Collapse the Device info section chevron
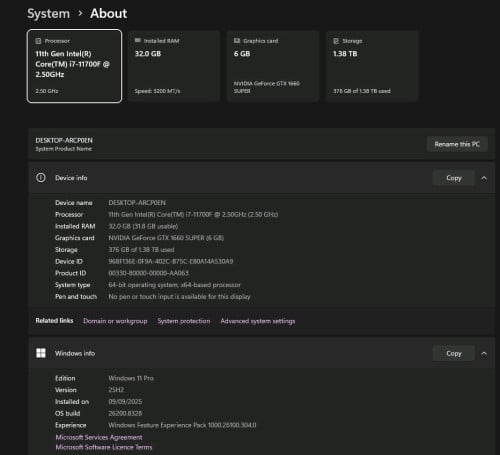The width and height of the screenshot is (500, 455). [484, 178]
